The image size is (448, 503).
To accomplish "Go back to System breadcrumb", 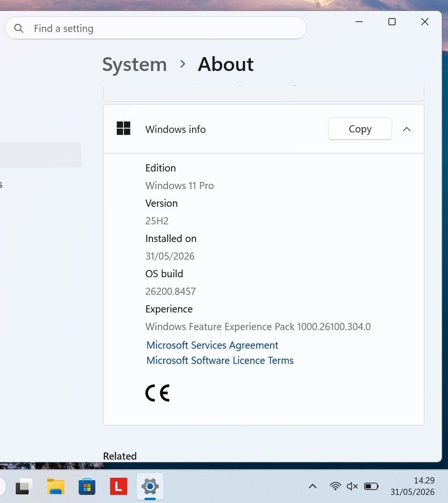I will click(x=134, y=64).
